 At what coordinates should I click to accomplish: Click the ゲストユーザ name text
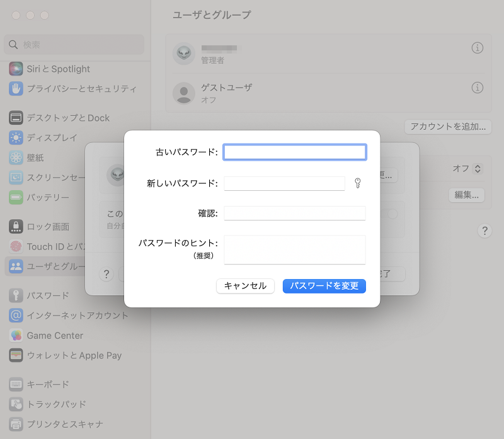coord(227,88)
